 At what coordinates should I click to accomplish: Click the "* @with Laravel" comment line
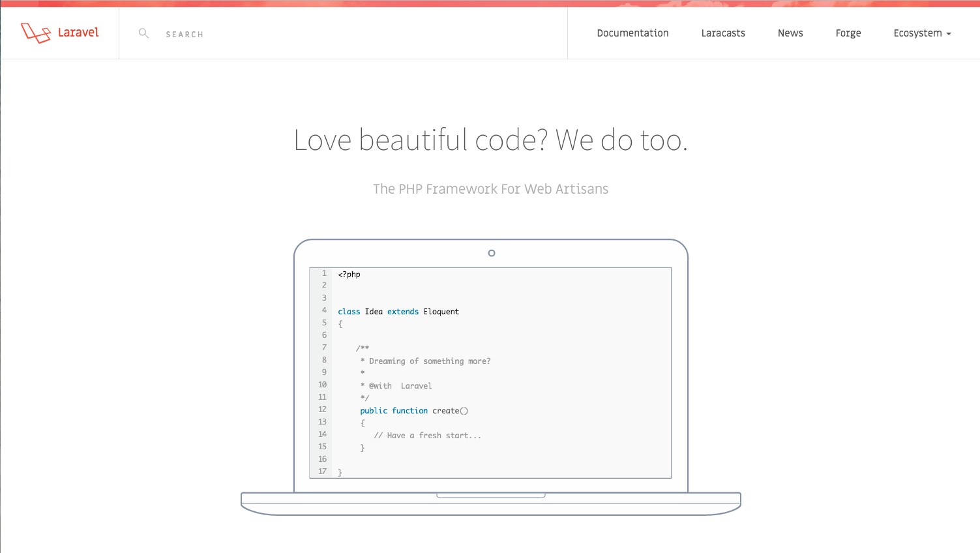[x=396, y=386]
